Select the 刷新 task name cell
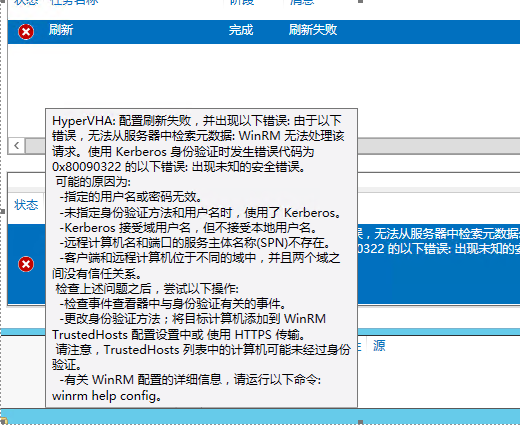Image resolution: width=520 pixels, height=428 pixels. 61,30
